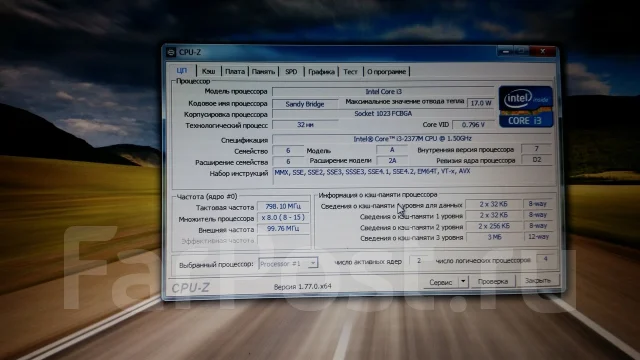This screenshot has width=640, height=360.
Task: Switch to the Графика tab
Action: (321, 72)
